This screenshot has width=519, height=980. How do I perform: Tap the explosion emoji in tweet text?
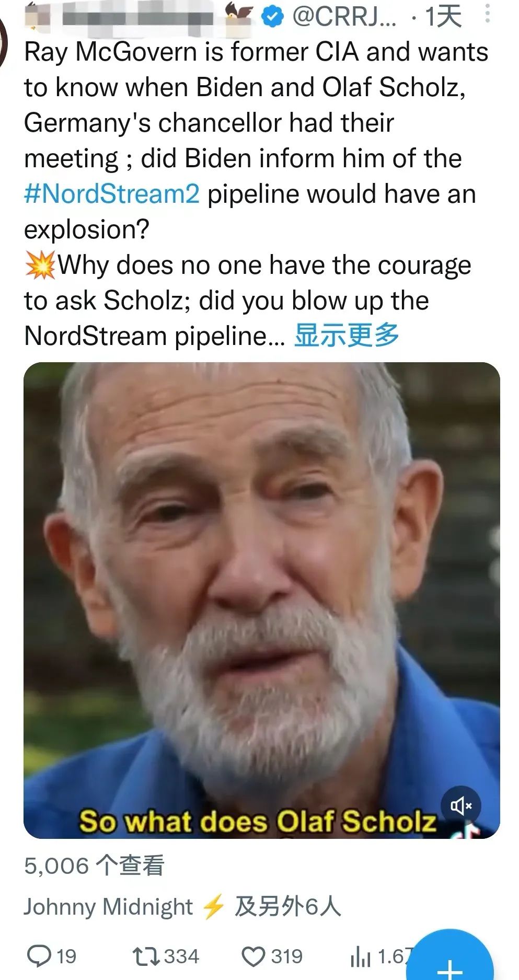click(40, 264)
